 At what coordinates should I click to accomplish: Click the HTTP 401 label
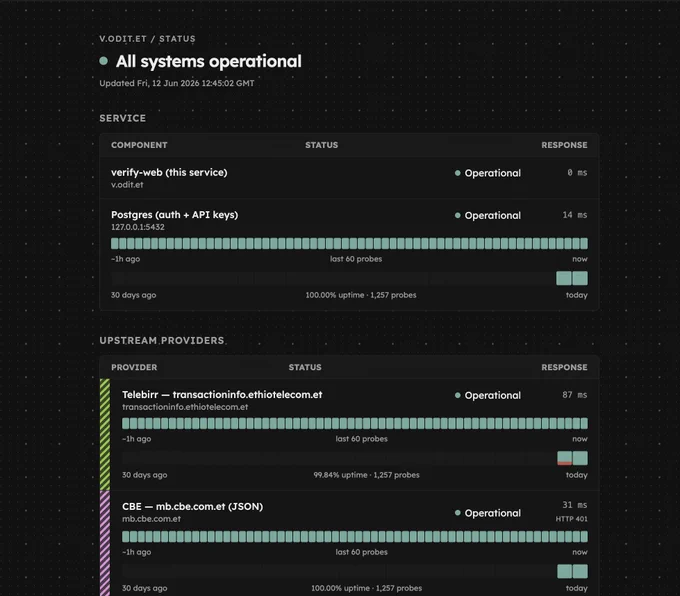(572, 519)
